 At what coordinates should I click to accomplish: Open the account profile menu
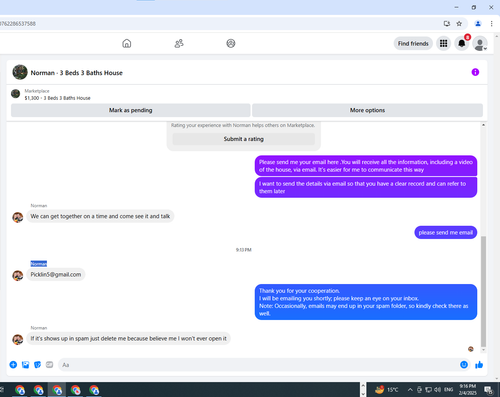pos(480,44)
